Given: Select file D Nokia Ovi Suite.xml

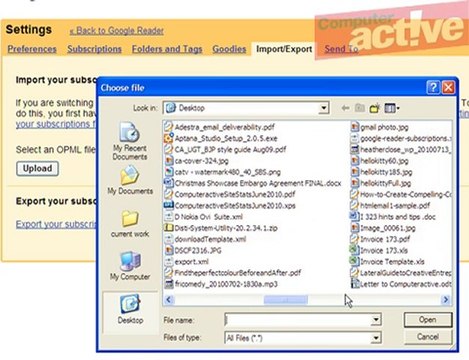Looking at the screenshot, I should [204, 217].
